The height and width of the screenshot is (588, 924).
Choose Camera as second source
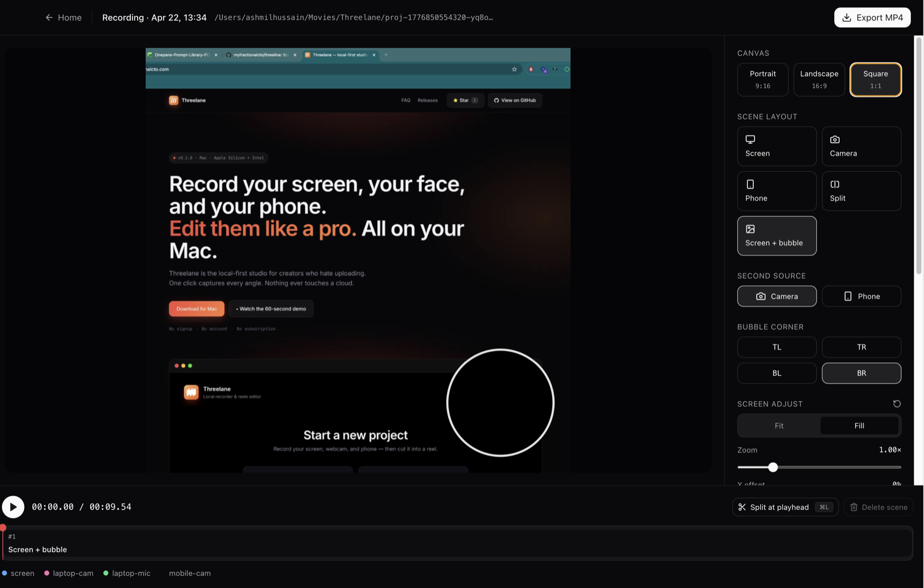[776, 296]
